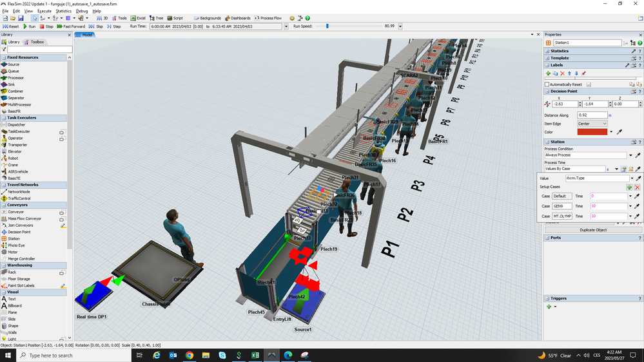Open the tree view icon beside Station1 name
Screen dimensions: 644x362
point(633,43)
